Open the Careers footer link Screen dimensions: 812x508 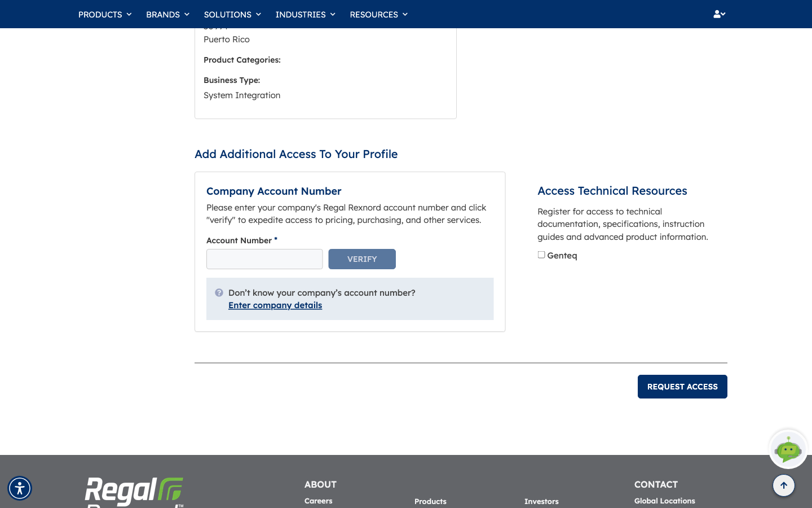tap(319, 501)
